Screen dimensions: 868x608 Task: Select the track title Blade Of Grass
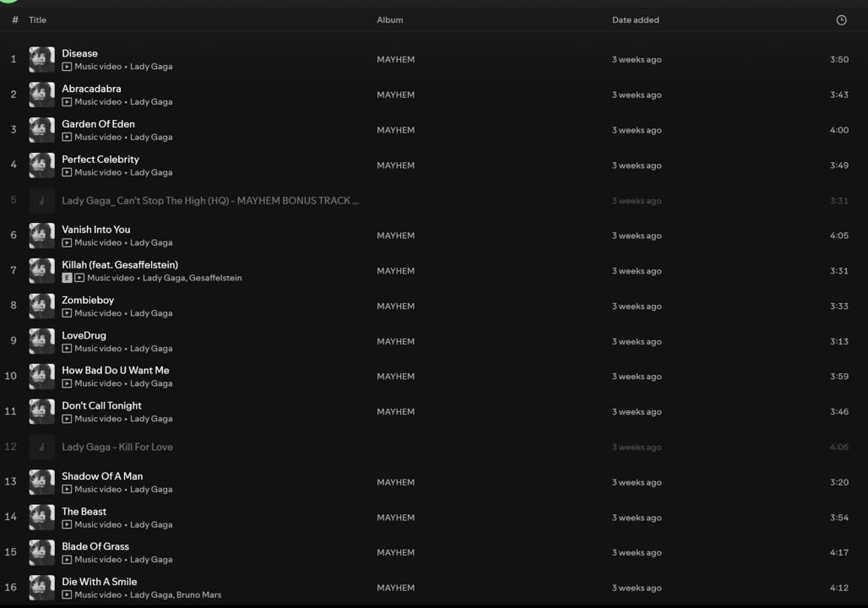(x=95, y=546)
